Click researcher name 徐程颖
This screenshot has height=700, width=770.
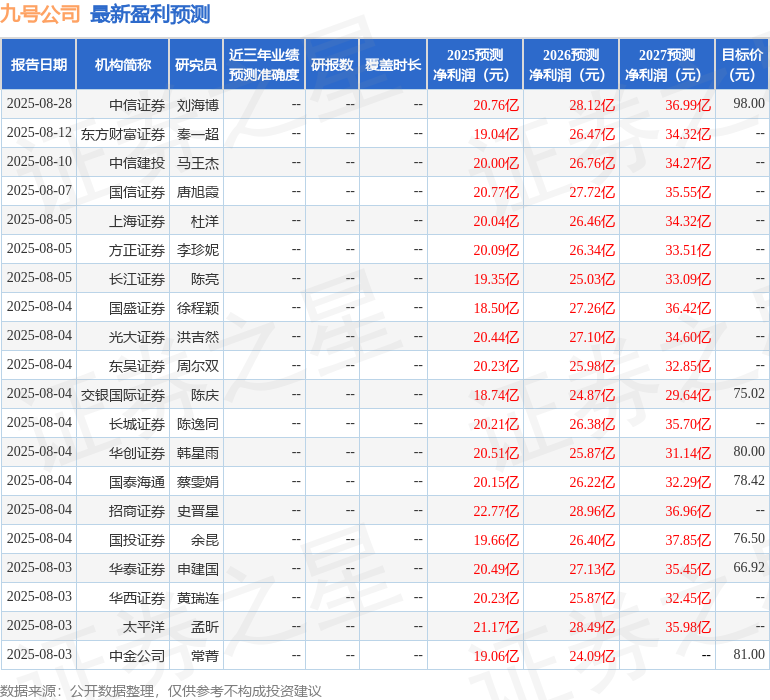197,308
